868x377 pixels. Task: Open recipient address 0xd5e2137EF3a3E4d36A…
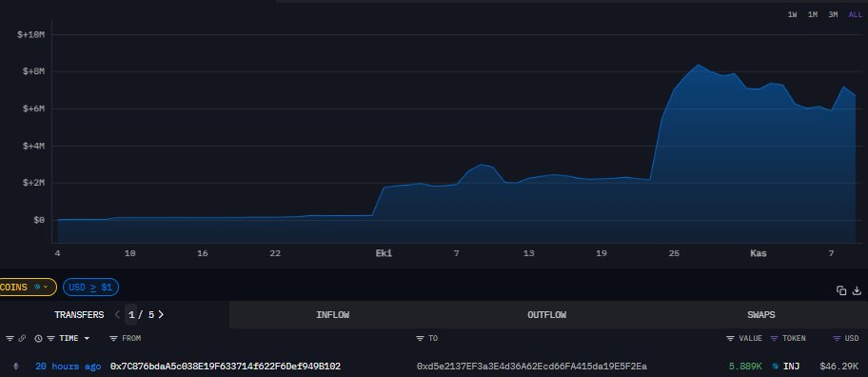[x=531, y=367]
